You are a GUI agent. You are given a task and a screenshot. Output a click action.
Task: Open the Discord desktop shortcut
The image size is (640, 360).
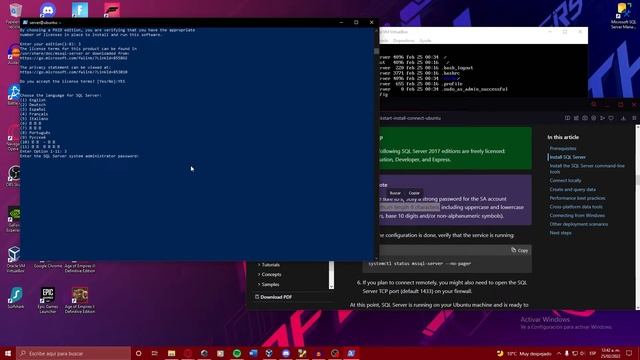click(x=48, y=10)
